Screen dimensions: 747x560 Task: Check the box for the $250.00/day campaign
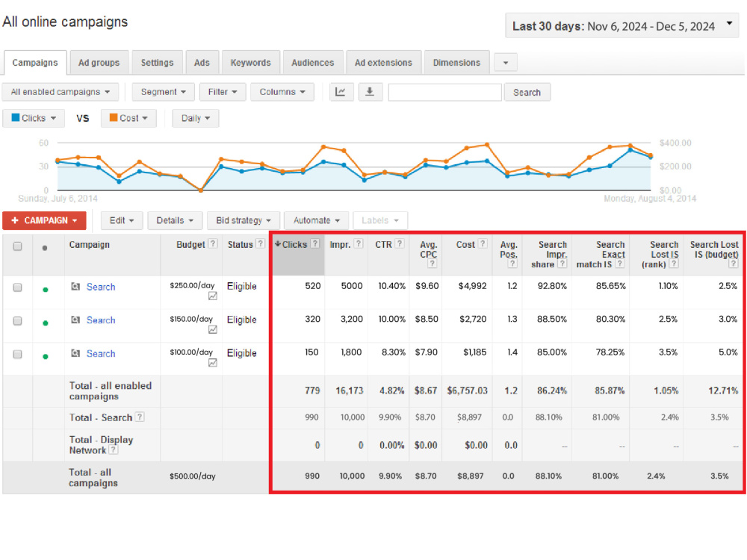point(18,287)
